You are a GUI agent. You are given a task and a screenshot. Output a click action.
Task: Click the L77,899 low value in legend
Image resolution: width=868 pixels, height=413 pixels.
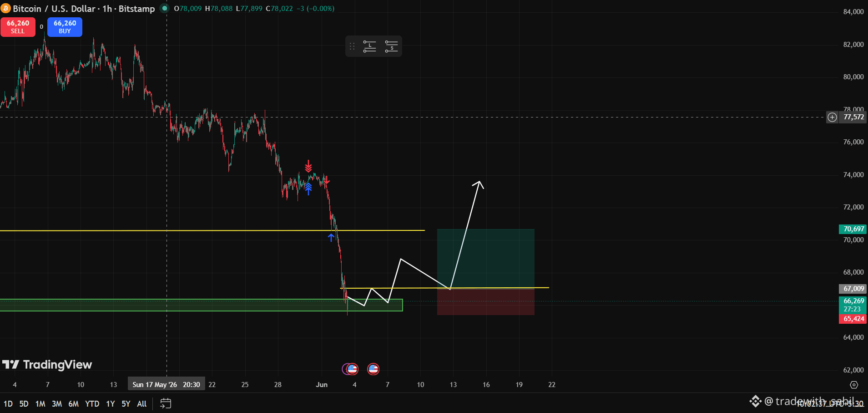coord(249,9)
